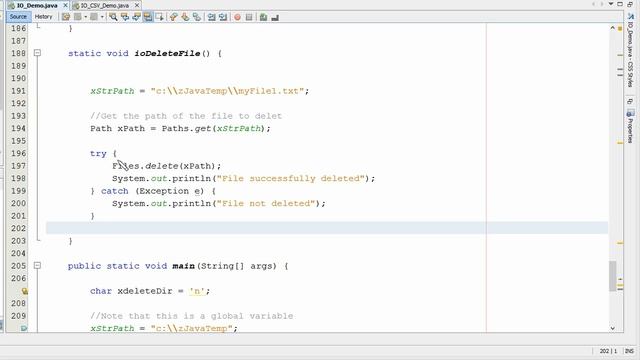Click the Back navigation icon
This screenshot has height=360, width=640.
pyautogui.click(x=78, y=17)
